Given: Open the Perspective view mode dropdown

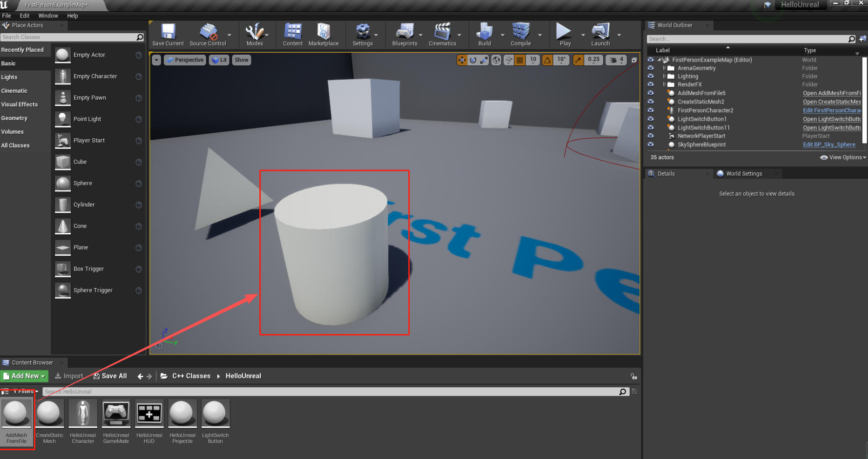Looking at the screenshot, I should (185, 60).
